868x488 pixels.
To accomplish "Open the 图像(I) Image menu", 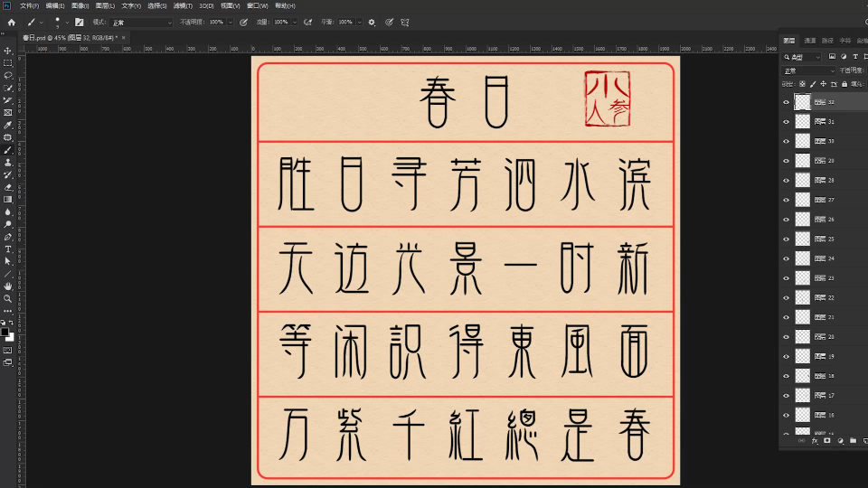I will click(x=80, y=5).
